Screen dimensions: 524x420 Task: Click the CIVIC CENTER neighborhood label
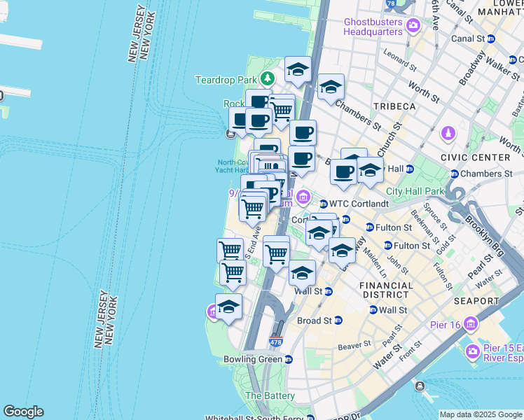475,157
